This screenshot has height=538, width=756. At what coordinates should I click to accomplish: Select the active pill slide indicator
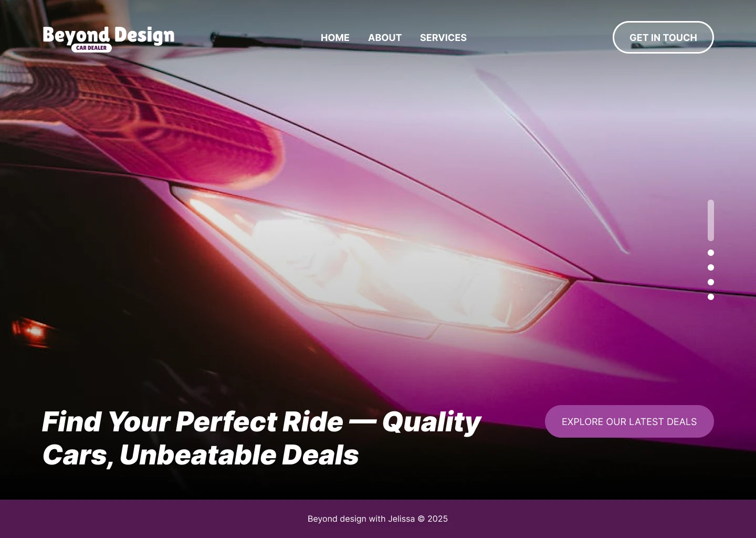coord(711,220)
